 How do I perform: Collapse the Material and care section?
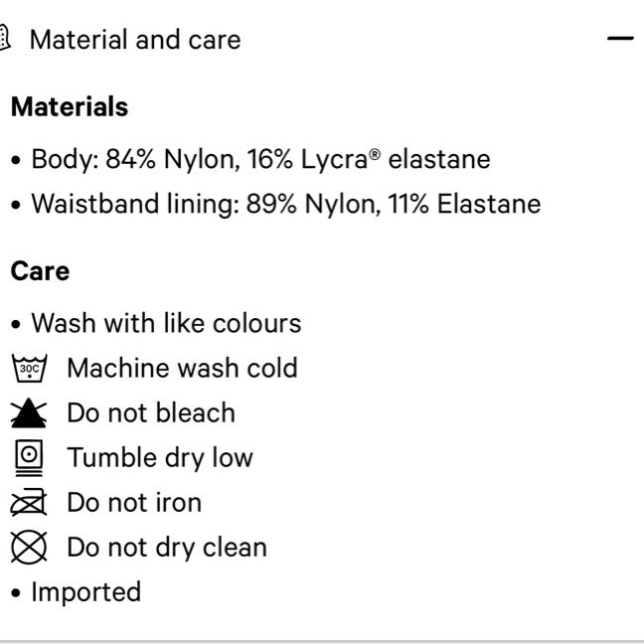coord(620,38)
